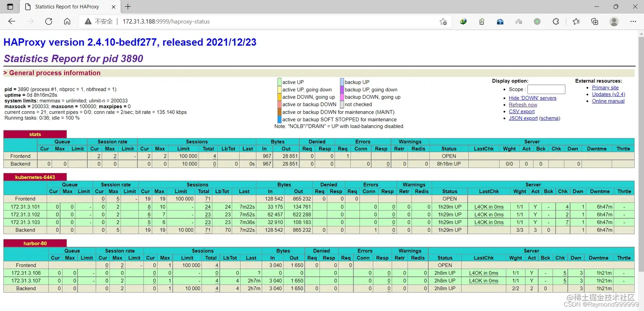Go back to the previous page
Viewport: 644px width, 311px height.
[11, 21]
